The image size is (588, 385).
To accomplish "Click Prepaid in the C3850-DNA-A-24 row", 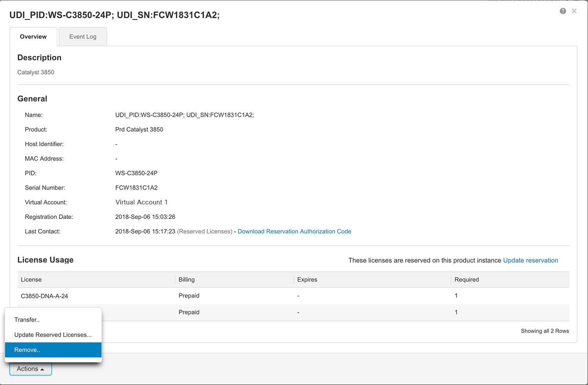I will tap(189, 296).
